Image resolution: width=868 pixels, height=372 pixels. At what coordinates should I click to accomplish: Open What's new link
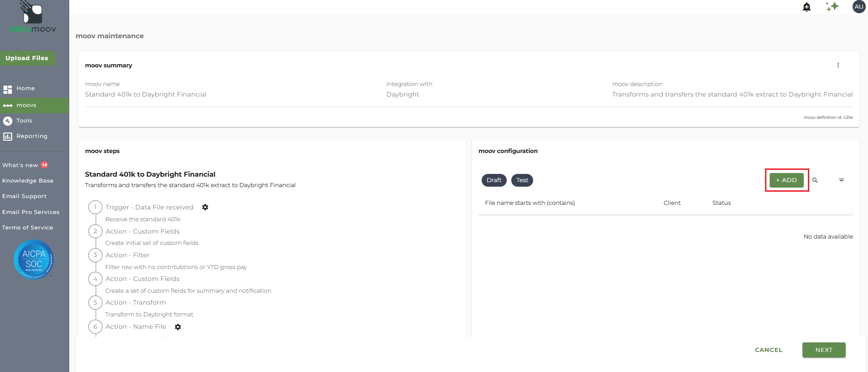(20, 165)
